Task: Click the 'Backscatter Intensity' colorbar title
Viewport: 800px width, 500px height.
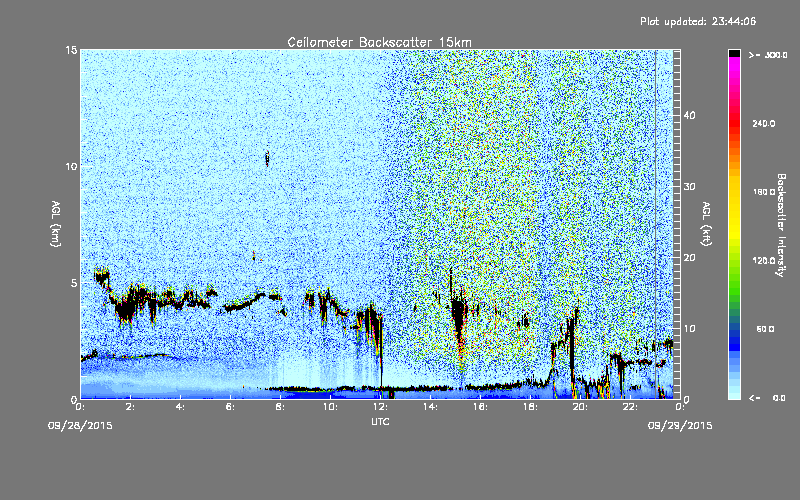Action: pos(781,225)
